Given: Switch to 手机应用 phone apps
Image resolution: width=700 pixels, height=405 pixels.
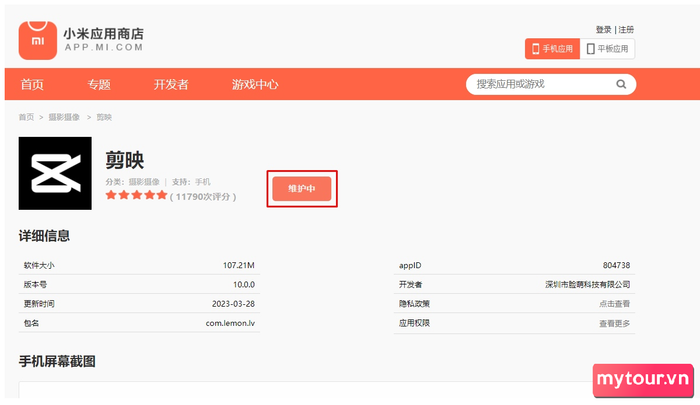Looking at the screenshot, I should coord(552,49).
